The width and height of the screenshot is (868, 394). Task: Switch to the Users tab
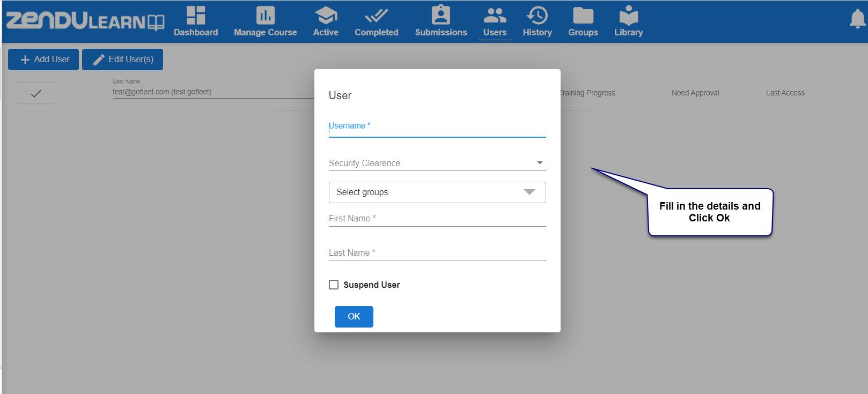(495, 22)
